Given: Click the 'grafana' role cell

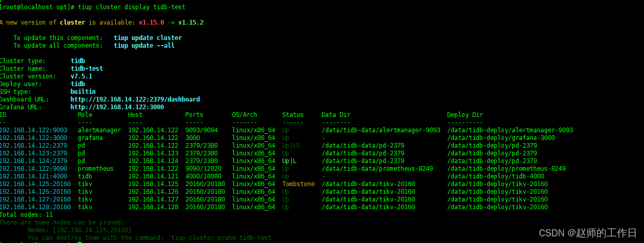Looking at the screenshot, I should point(90,138).
